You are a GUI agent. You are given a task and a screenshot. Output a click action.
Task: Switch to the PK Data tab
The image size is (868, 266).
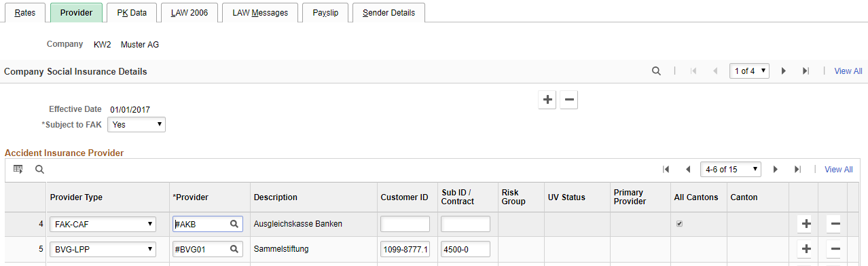[132, 13]
